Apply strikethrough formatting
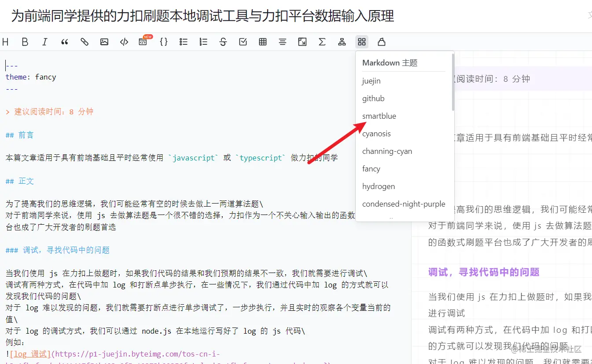592x364 pixels. (223, 42)
